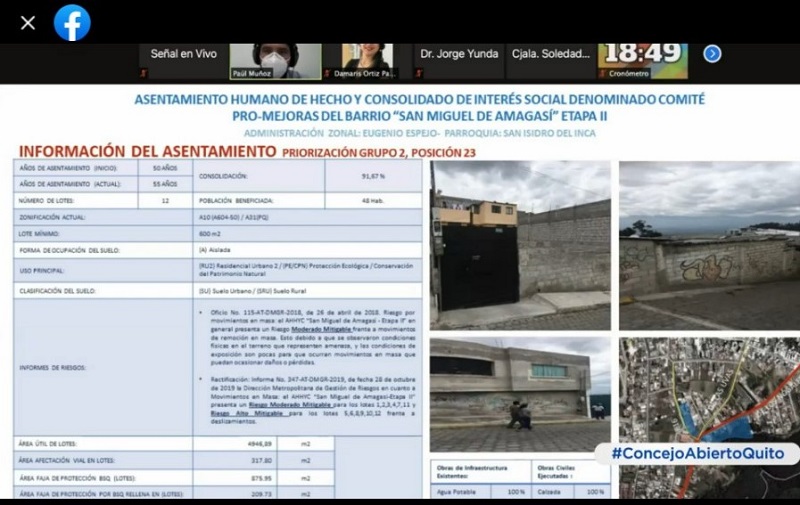Screen dimensions: 800x505
Task: Click the 'NÚMERO DE LOTES' label
Action: (46, 201)
